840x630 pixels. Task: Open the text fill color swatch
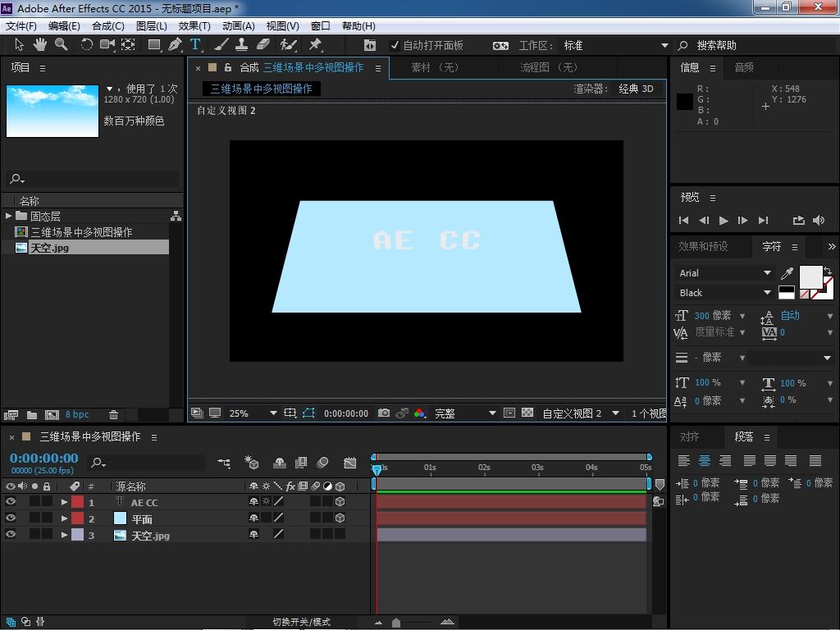pyautogui.click(x=810, y=276)
